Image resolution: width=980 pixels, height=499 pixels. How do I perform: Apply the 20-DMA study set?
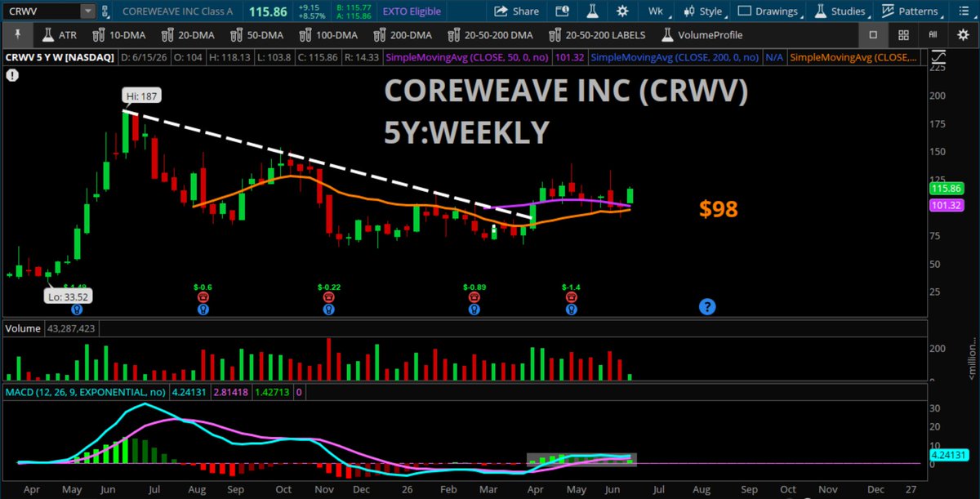click(x=189, y=35)
